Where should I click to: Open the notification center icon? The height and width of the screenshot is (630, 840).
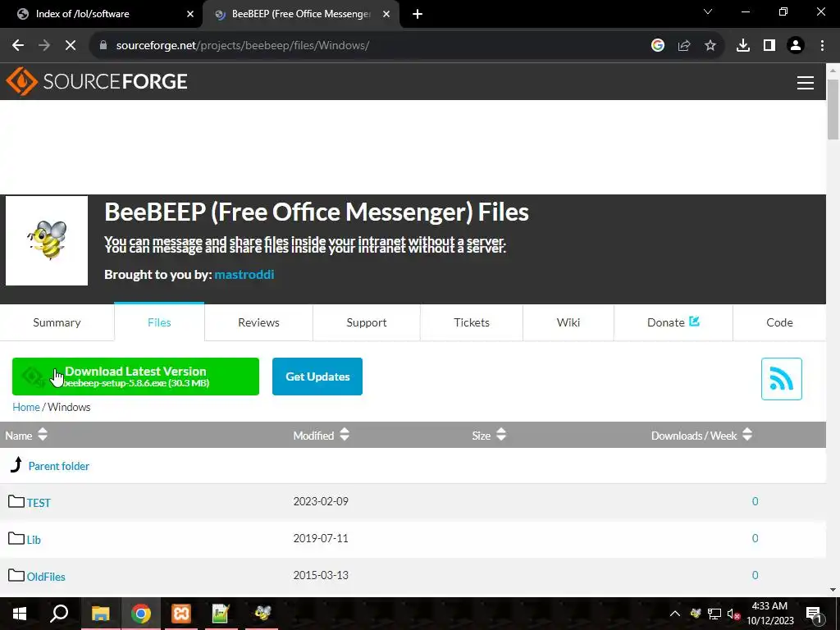(815, 614)
